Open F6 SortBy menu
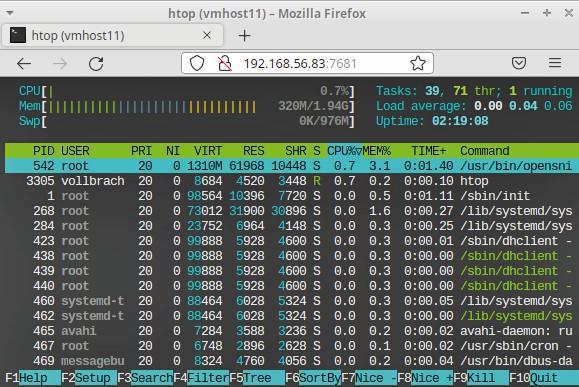 [x=313, y=378]
